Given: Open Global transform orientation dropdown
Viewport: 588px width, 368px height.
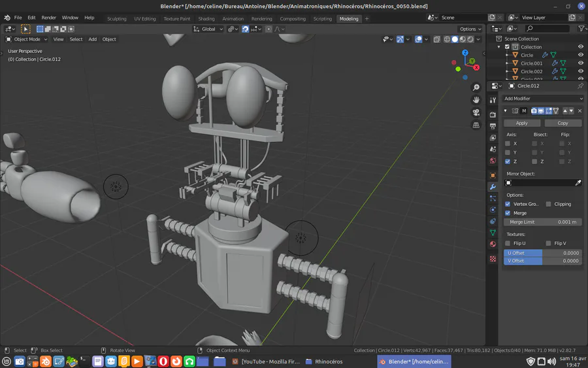Looking at the screenshot, I should 208,29.
